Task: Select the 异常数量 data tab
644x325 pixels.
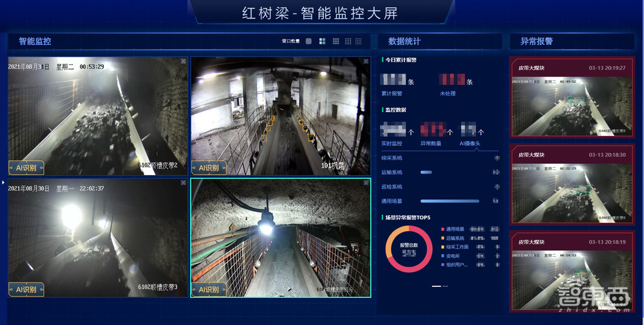Action: pyautogui.click(x=431, y=144)
